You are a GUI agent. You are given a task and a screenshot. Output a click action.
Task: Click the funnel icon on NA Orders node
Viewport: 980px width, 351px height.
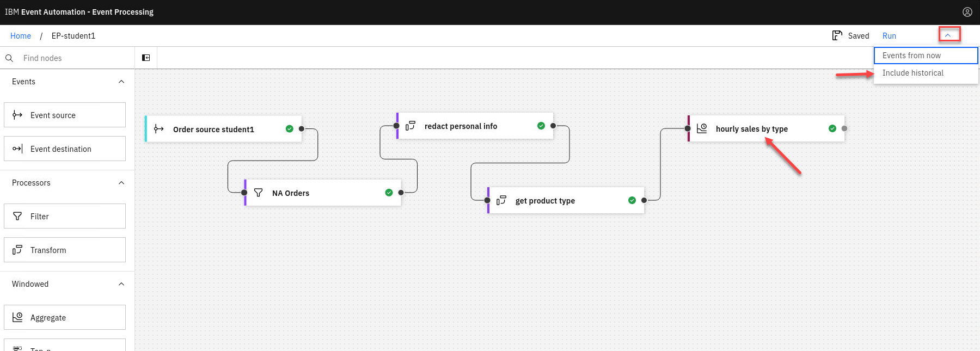[x=259, y=193]
